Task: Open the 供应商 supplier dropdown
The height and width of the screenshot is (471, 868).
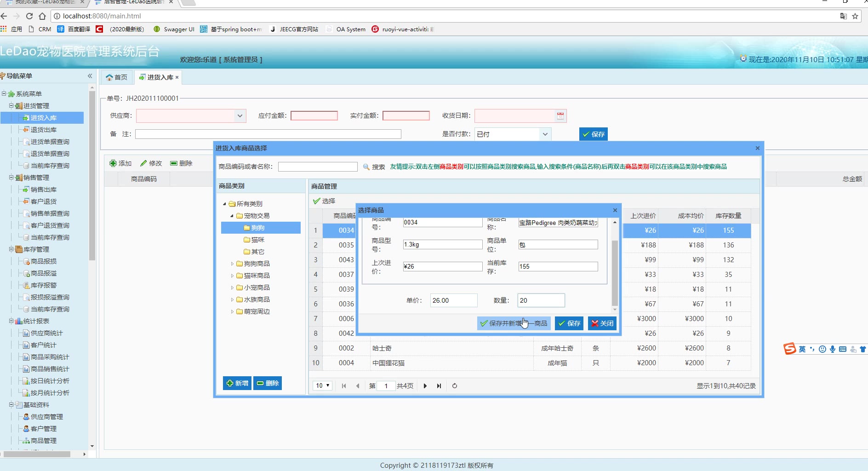Action: tap(240, 116)
